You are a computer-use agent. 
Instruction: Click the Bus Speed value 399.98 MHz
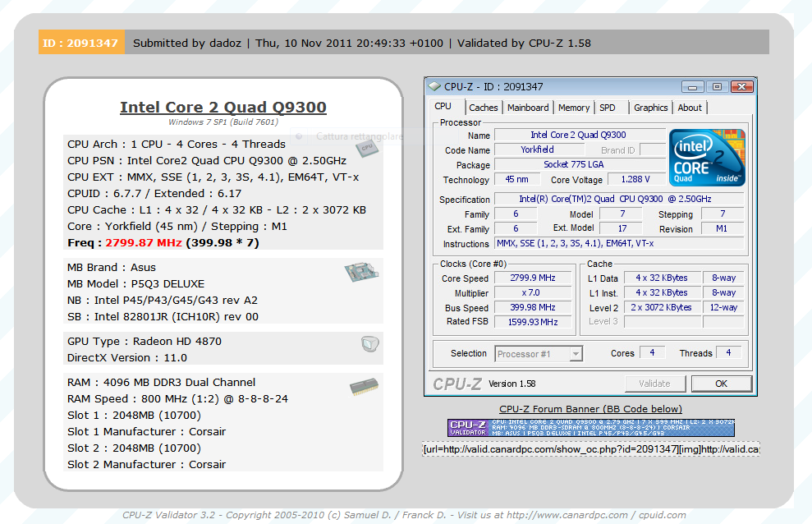(x=533, y=307)
